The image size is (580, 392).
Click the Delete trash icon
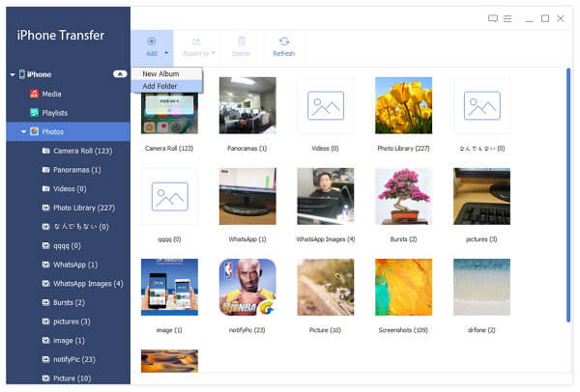click(241, 42)
